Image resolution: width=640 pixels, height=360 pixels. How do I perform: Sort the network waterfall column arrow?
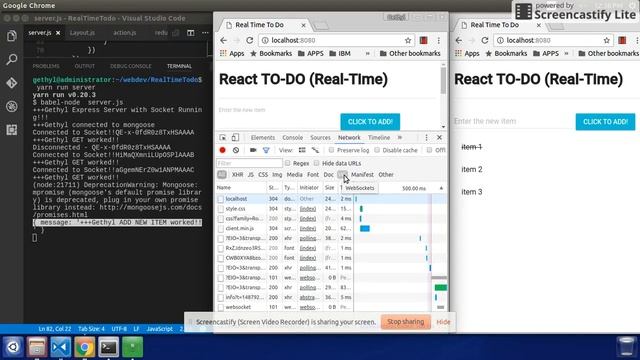tap(441, 188)
